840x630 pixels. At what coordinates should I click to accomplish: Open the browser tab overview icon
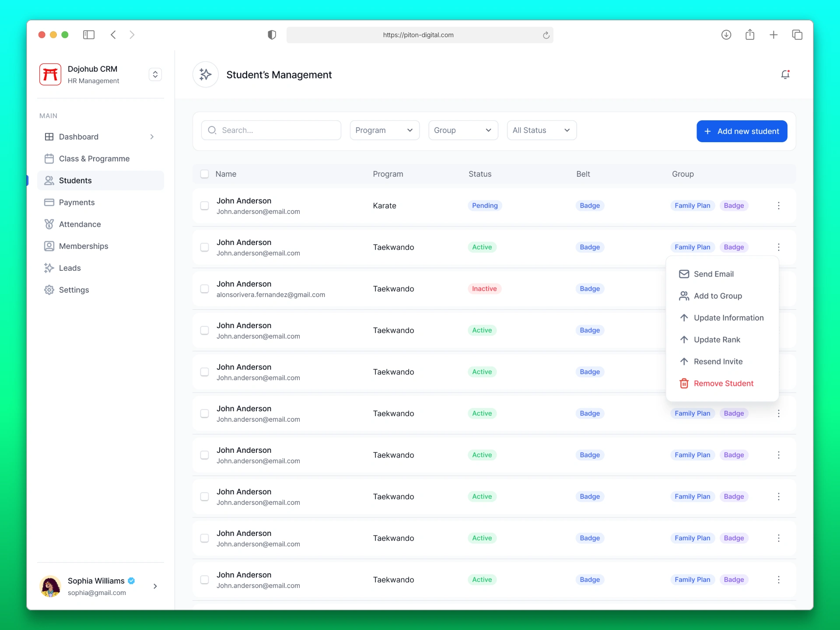tap(797, 35)
